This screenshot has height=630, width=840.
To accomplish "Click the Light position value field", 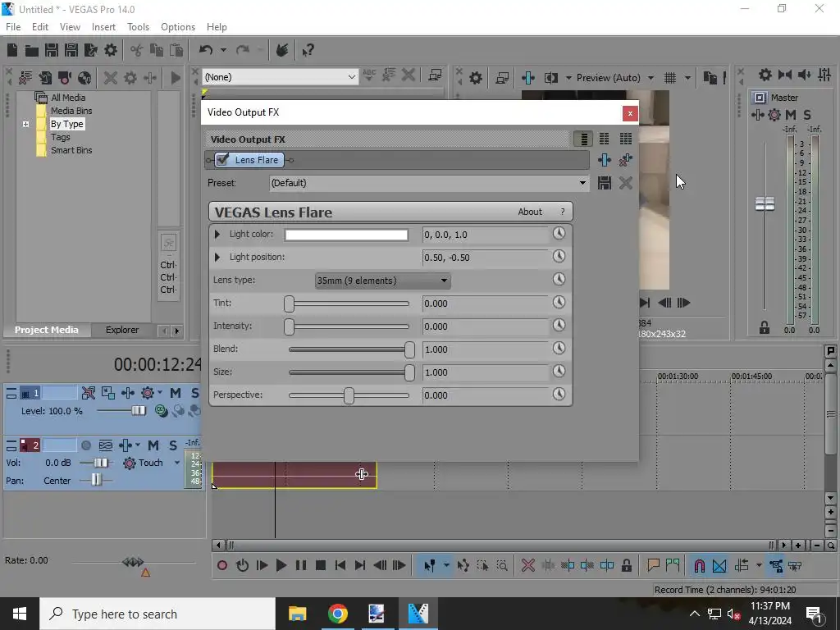I will [x=485, y=258].
